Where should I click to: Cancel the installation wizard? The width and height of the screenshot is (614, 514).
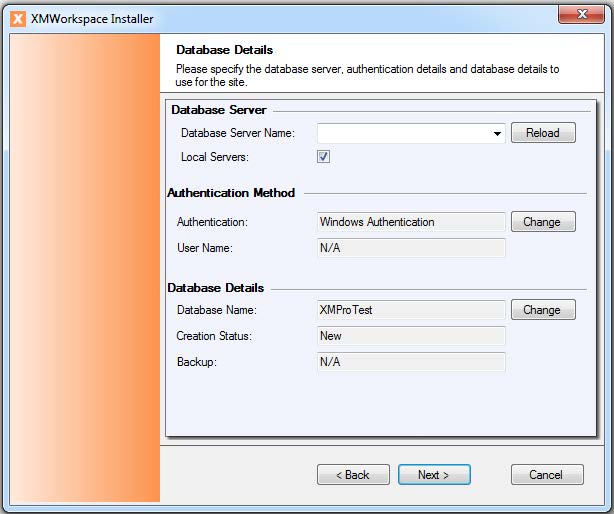[x=546, y=475]
